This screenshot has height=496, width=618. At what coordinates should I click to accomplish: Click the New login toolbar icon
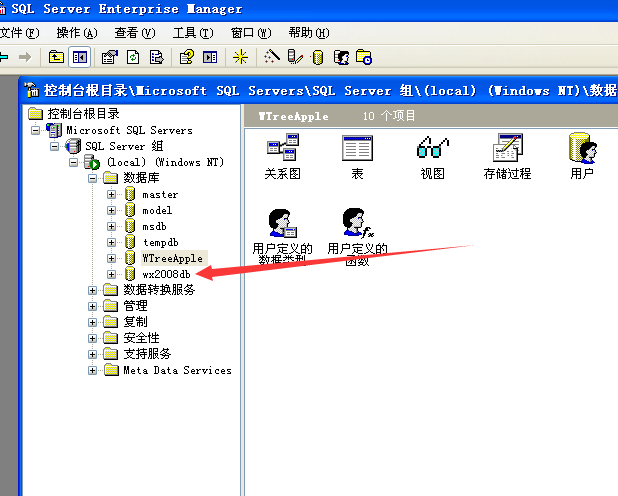tap(341, 57)
